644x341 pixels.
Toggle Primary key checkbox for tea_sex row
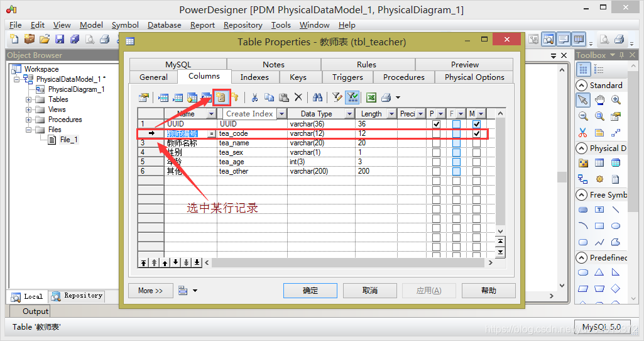click(x=436, y=152)
